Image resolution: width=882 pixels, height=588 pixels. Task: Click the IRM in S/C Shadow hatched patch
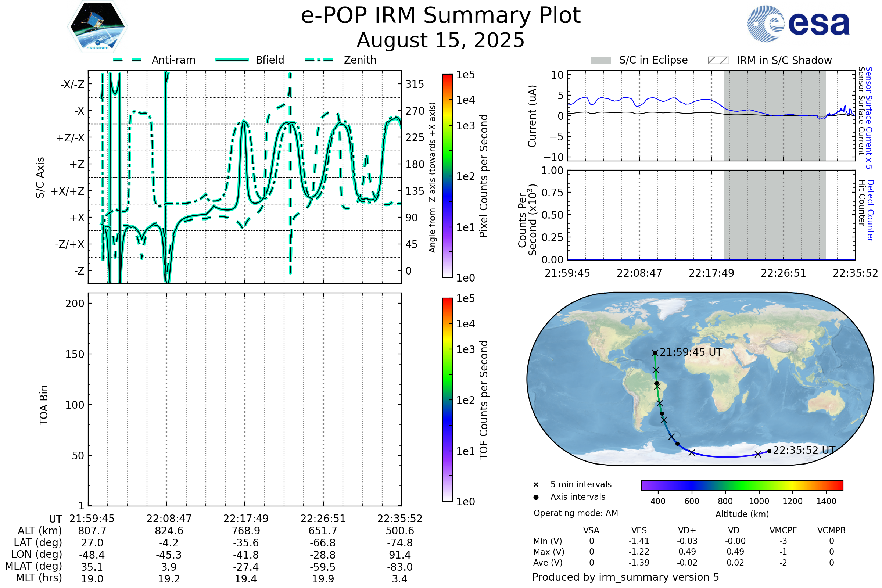point(718,60)
